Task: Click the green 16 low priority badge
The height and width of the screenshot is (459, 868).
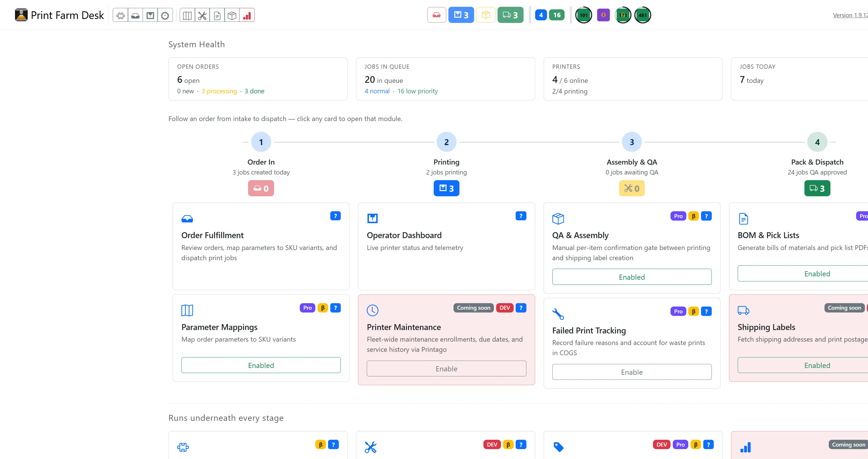Action: point(557,15)
